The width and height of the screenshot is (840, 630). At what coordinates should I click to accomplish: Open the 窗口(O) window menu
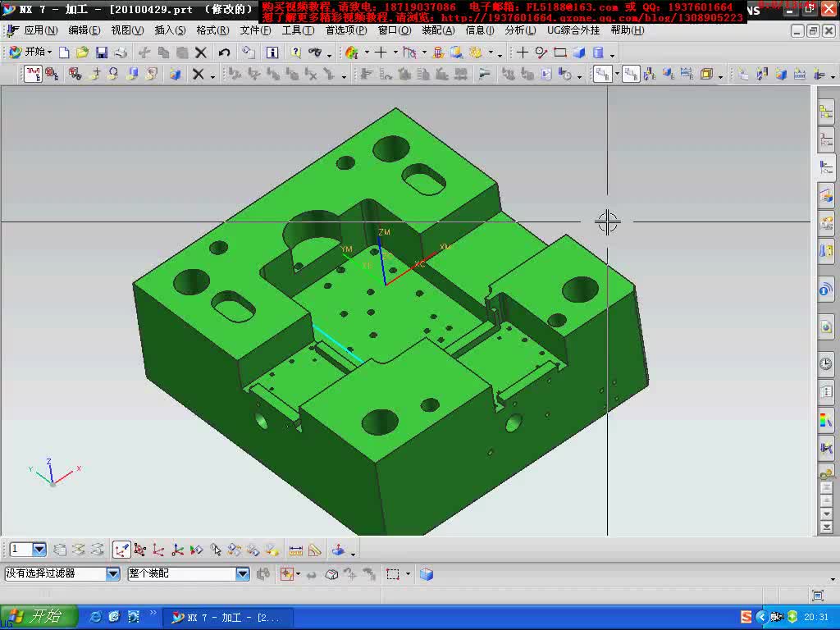(x=395, y=30)
